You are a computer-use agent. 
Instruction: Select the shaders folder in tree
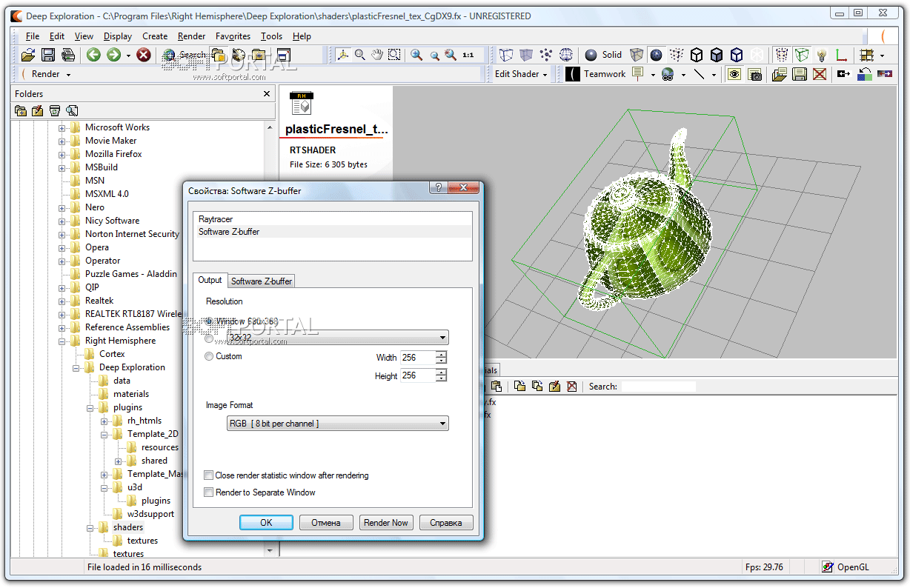128,527
